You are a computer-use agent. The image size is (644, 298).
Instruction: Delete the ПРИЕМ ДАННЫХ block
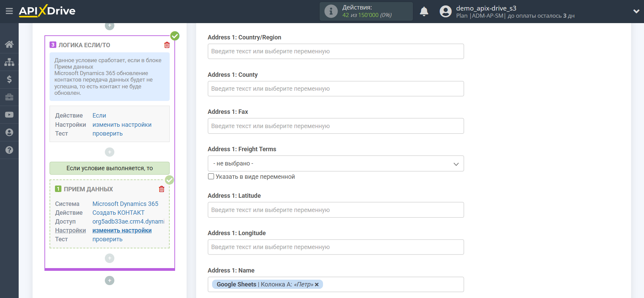click(x=162, y=189)
